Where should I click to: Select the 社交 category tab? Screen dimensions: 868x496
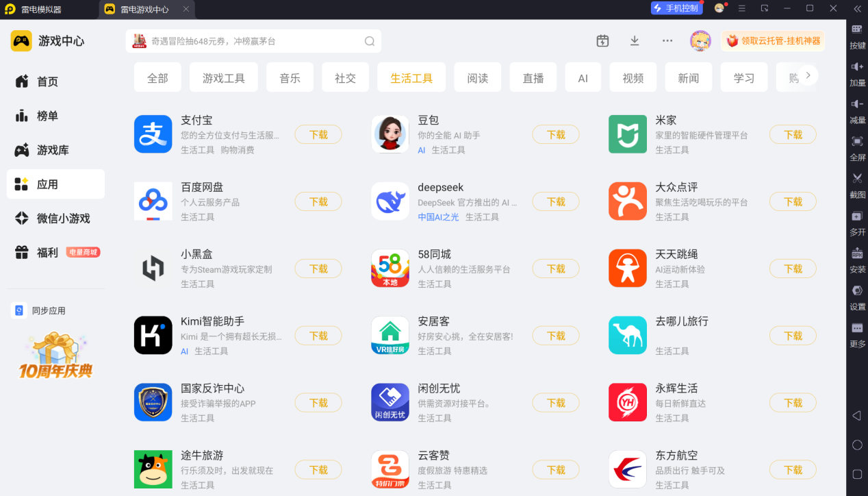tap(345, 77)
